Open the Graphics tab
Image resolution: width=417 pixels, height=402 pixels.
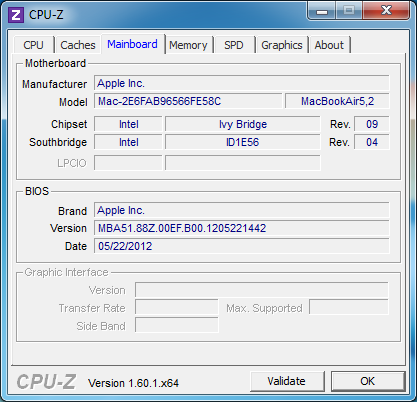pos(282,45)
